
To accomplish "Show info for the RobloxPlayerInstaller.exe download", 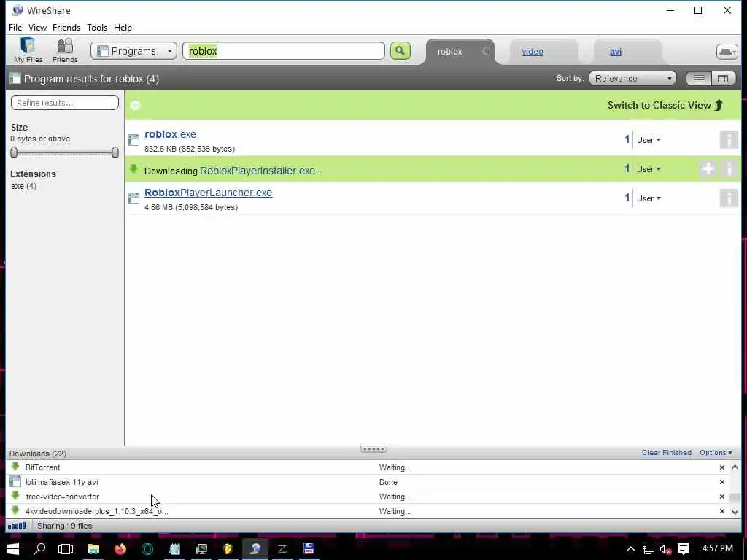I will pos(729,168).
